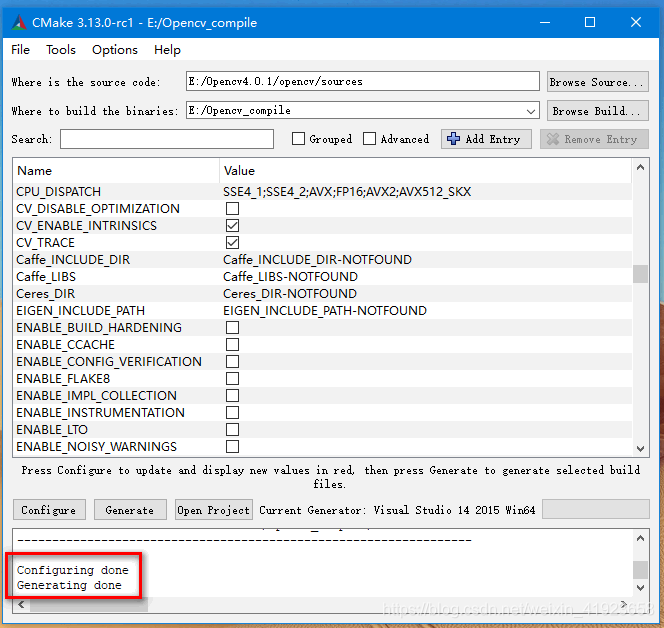
Task: Click the source code path field
Action: coord(362,81)
